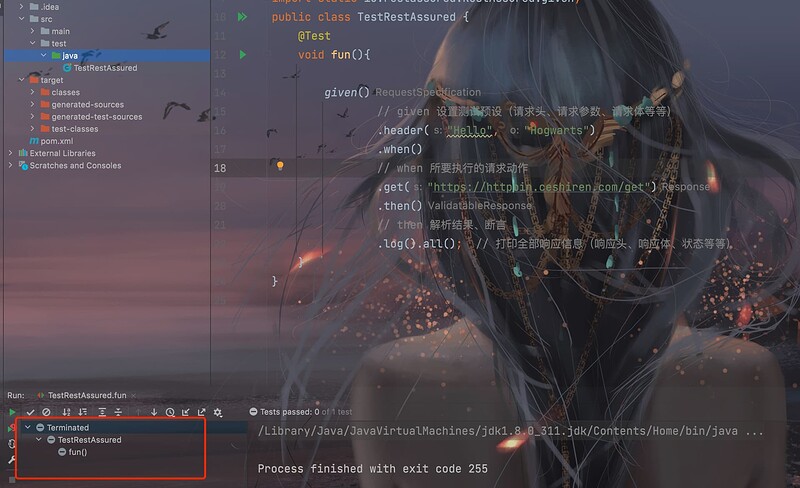Screen dimensions: 800x488
Task: Toggle Sort by Duration in test runner
Action: (x=83, y=412)
